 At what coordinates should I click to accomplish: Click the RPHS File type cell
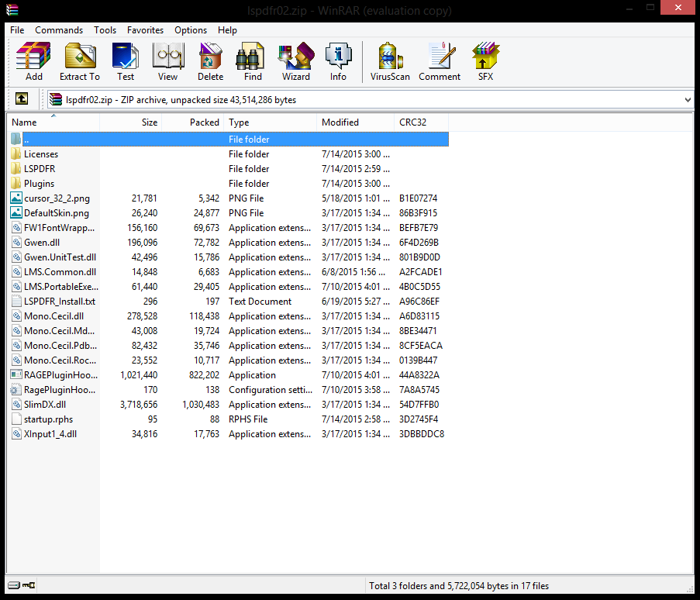click(x=248, y=419)
